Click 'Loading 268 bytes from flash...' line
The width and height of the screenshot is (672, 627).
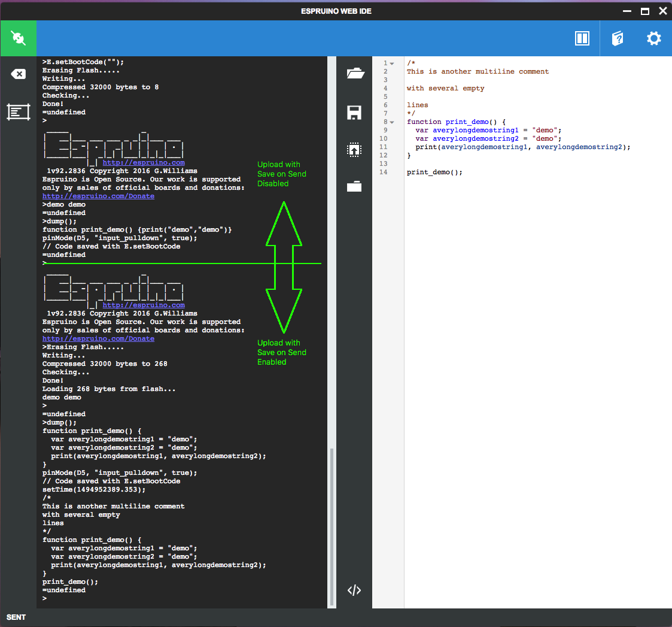(x=109, y=389)
